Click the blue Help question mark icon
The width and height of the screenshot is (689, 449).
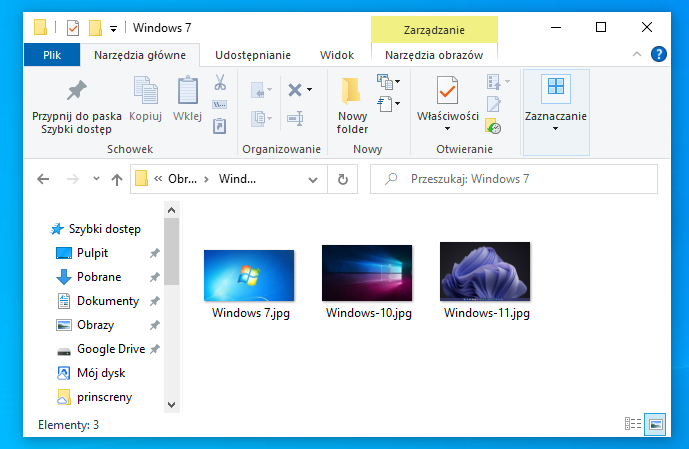(659, 54)
